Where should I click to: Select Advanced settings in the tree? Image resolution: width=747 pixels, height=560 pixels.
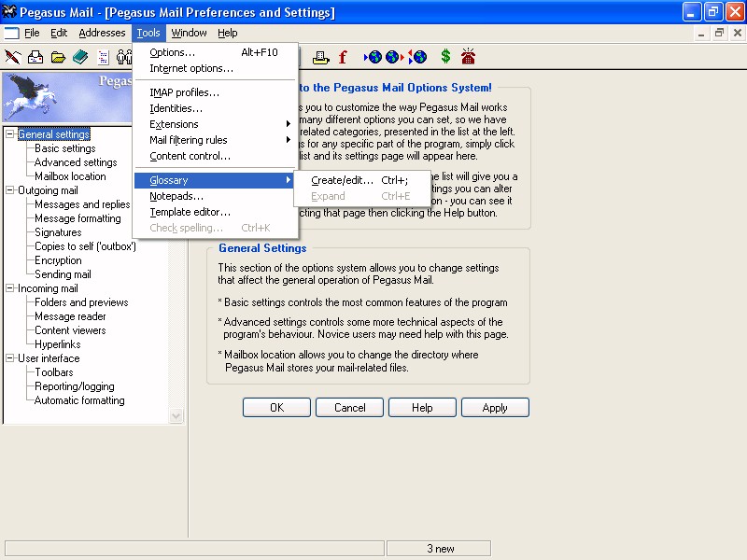click(x=76, y=162)
